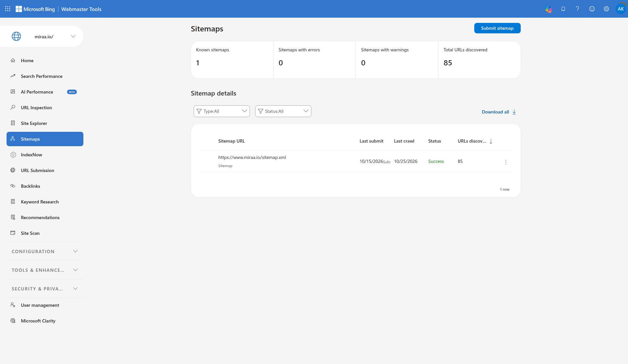Click the Submit sitemap button
Screen dimensions: 628x364
pyautogui.click(x=497, y=28)
